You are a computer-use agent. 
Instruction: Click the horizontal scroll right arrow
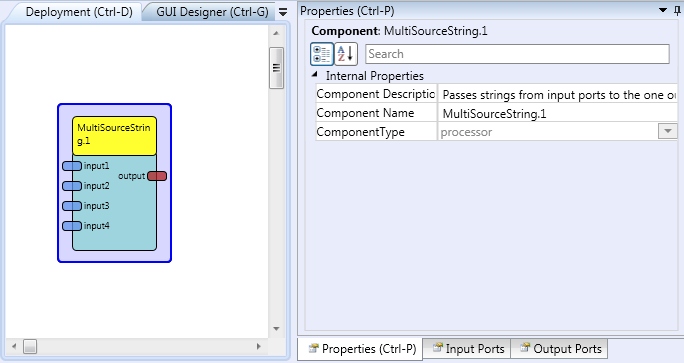(259, 346)
